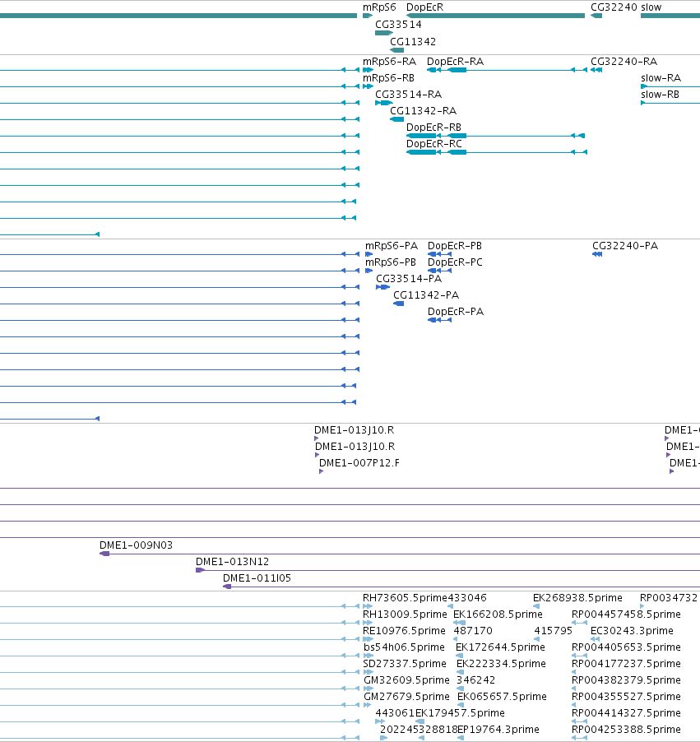The image size is (700, 742).
Task: Select the 346242 EST label
Action: tap(475, 680)
